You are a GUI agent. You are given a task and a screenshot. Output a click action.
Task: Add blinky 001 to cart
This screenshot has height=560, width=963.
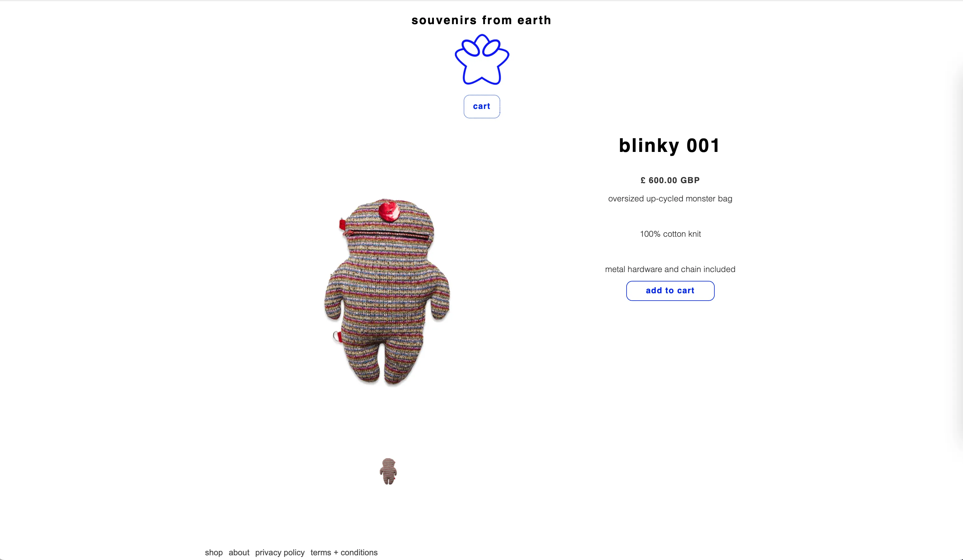tap(670, 291)
